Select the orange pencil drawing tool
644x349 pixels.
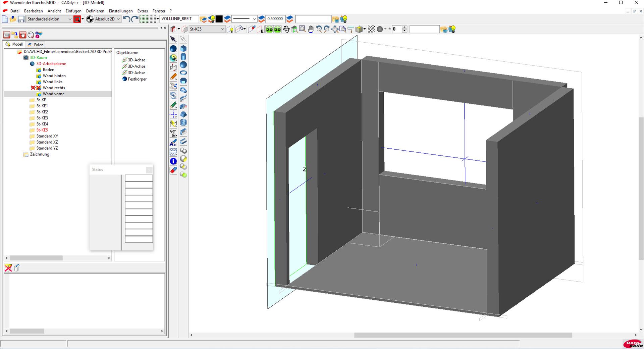pos(173,77)
